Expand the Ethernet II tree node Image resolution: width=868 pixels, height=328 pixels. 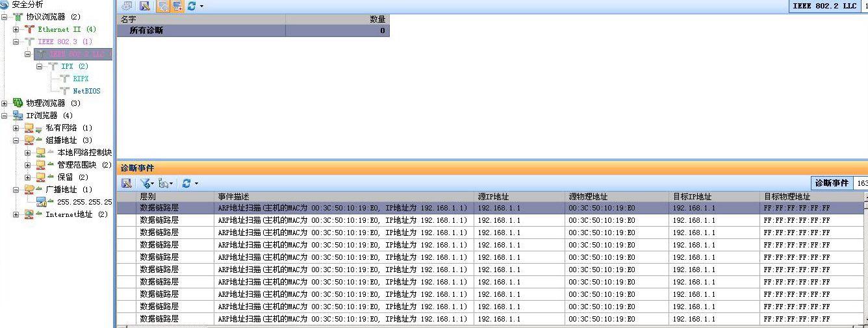pyautogui.click(x=16, y=29)
